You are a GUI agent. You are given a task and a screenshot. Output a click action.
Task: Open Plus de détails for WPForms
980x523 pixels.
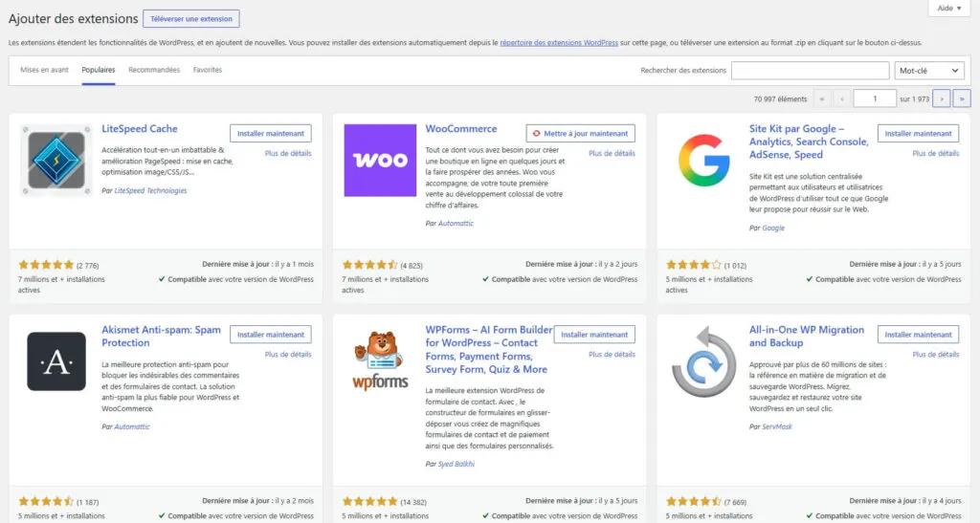tap(612, 355)
